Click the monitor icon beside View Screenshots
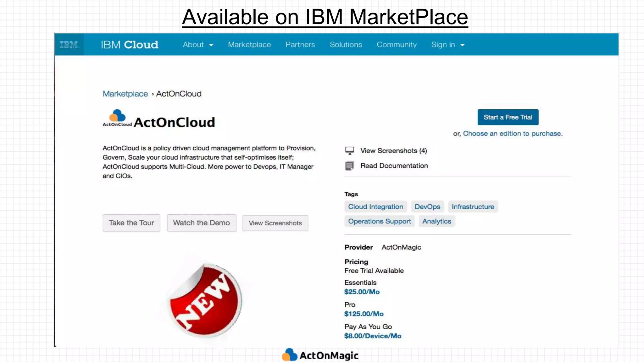 [x=350, y=151]
